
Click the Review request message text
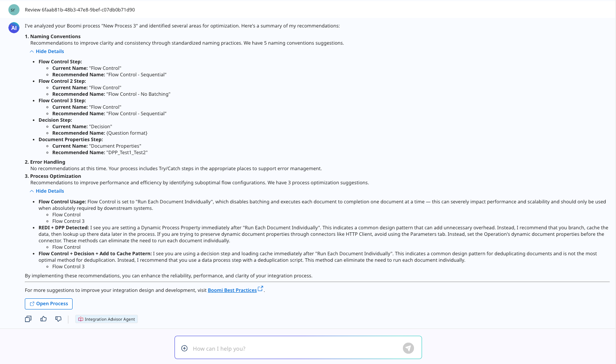(80, 10)
